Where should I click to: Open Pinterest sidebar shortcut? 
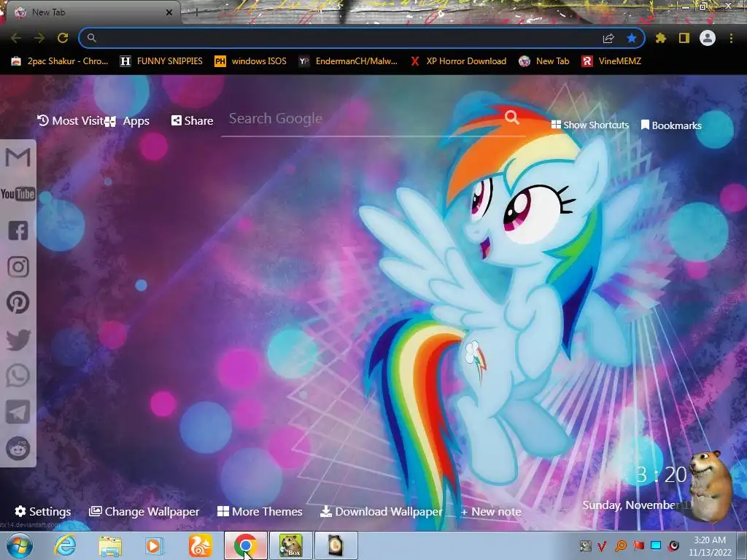click(18, 303)
